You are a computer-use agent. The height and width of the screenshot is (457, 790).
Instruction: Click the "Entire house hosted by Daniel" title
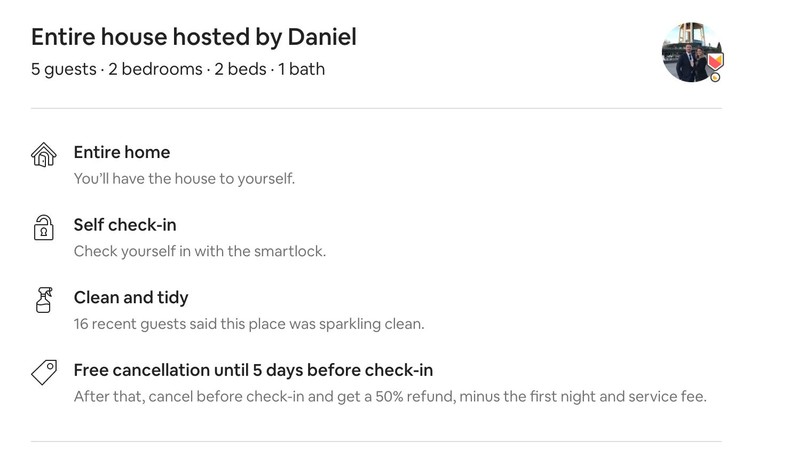193,37
